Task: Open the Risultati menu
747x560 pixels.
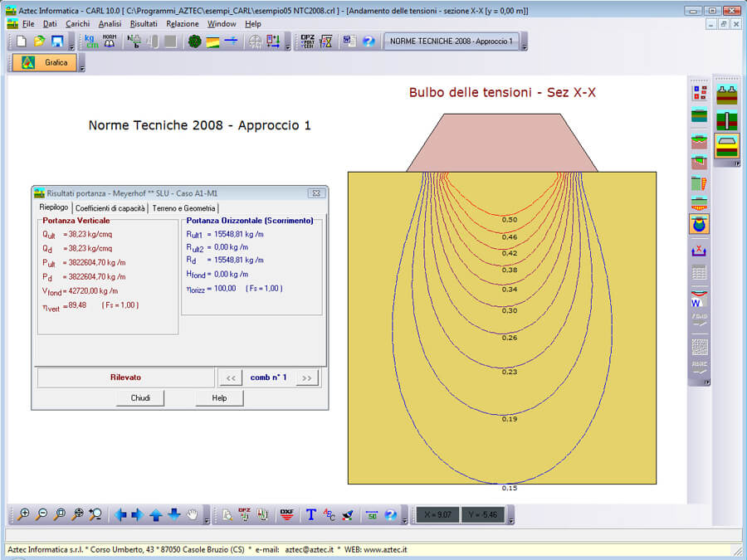Action: (144, 24)
